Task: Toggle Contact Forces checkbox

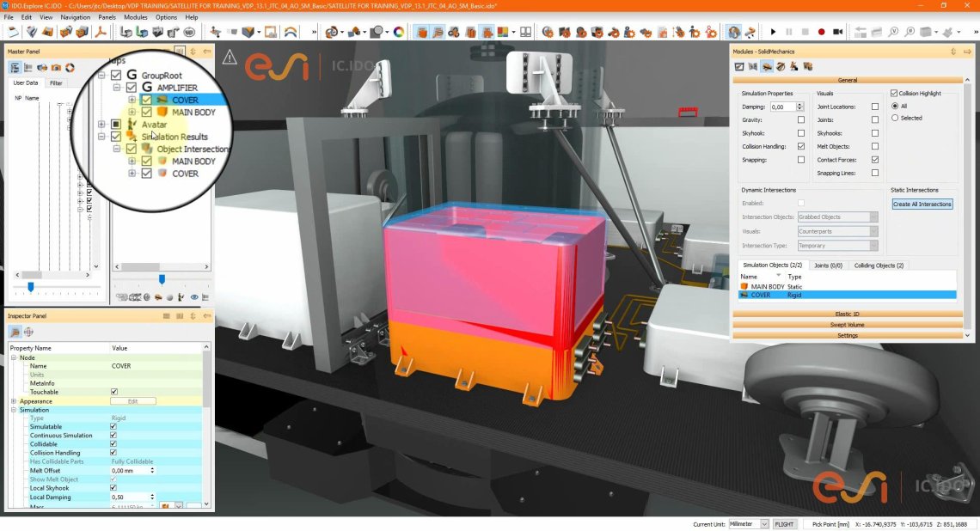Action: pos(875,160)
